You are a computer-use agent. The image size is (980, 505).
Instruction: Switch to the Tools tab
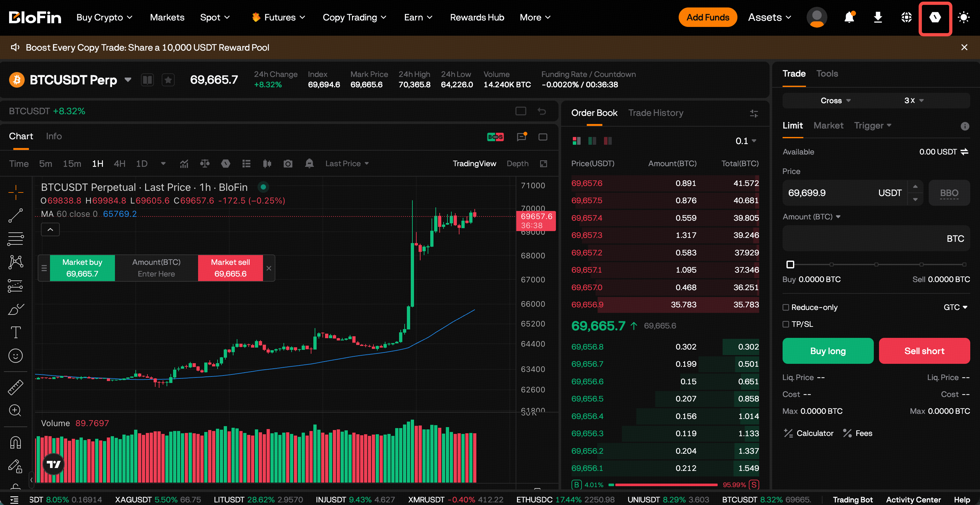click(827, 73)
